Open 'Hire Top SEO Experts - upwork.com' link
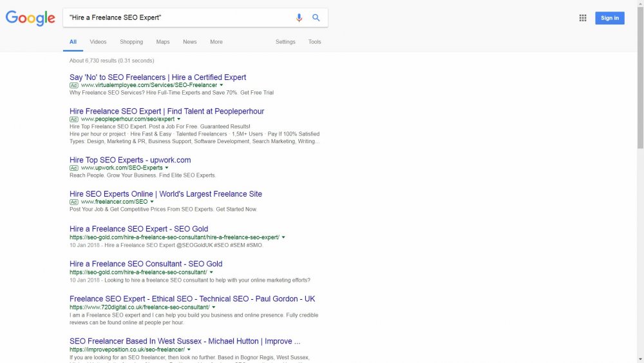 pos(130,160)
